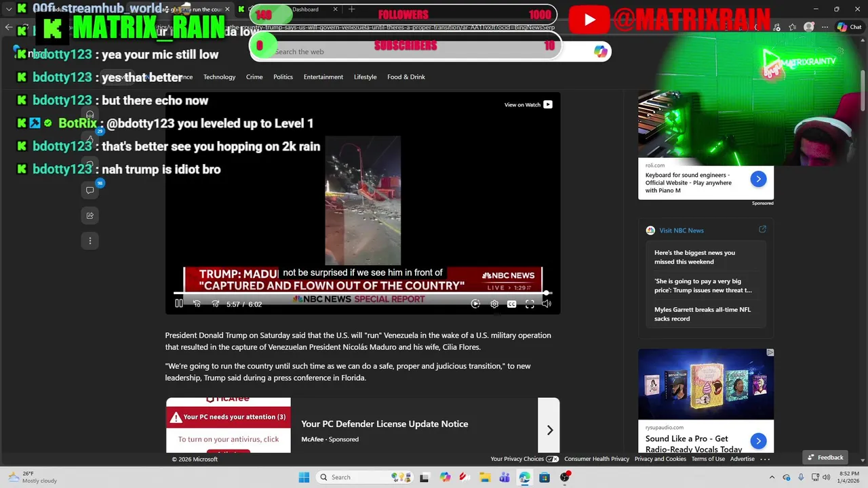Open Copilot Chat in browser toolbar
Screen dimensions: 868x488
point(848,27)
